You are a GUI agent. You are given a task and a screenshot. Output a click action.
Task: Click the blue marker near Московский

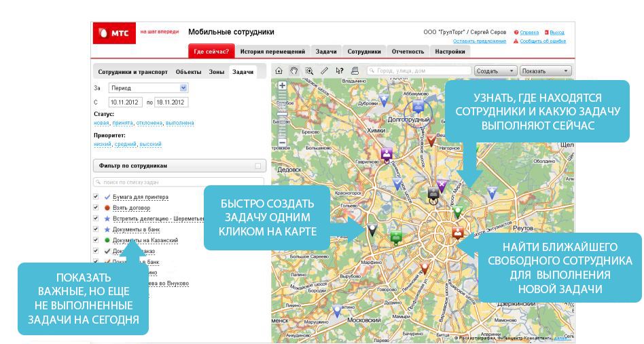pos(337,311)
